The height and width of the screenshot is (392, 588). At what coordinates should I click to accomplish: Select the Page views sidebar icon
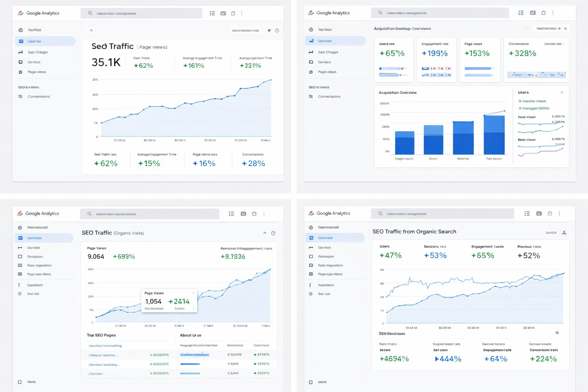[x=20, y=72]
